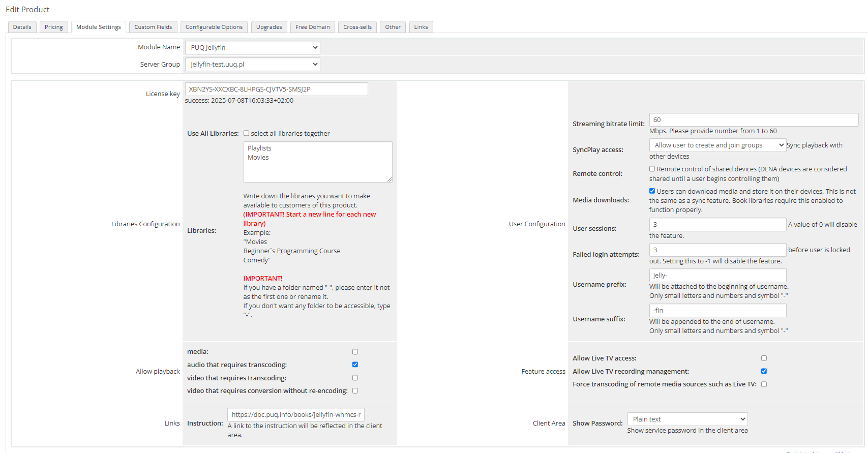The image size is (868, 453).
Task: Enable media playback checkbox
Action: [355, 352]
